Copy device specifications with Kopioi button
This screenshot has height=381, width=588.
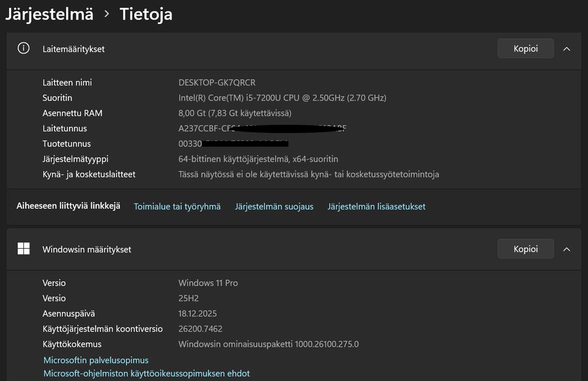coord(526,48)
